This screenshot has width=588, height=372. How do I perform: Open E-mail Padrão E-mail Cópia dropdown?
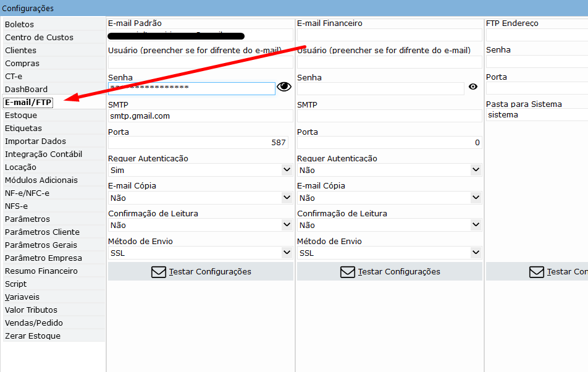coord(287,198)
